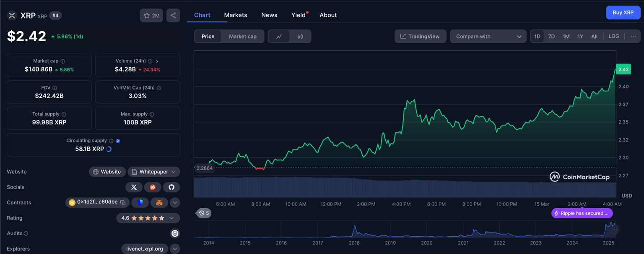Select the line chart icon
The width and height of the screenshot is (644, 254).
point(279,36)
